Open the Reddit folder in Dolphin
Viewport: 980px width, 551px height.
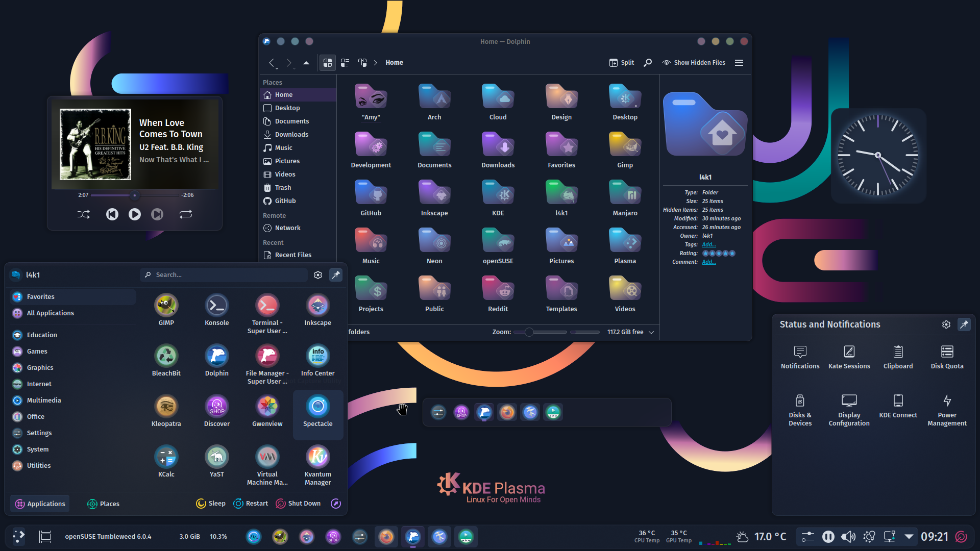(x=498, y=294)
